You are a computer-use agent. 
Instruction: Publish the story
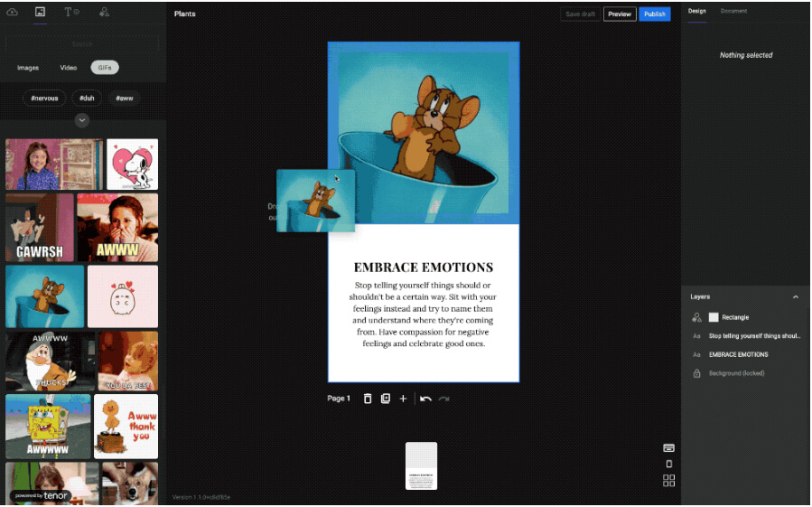655,14
